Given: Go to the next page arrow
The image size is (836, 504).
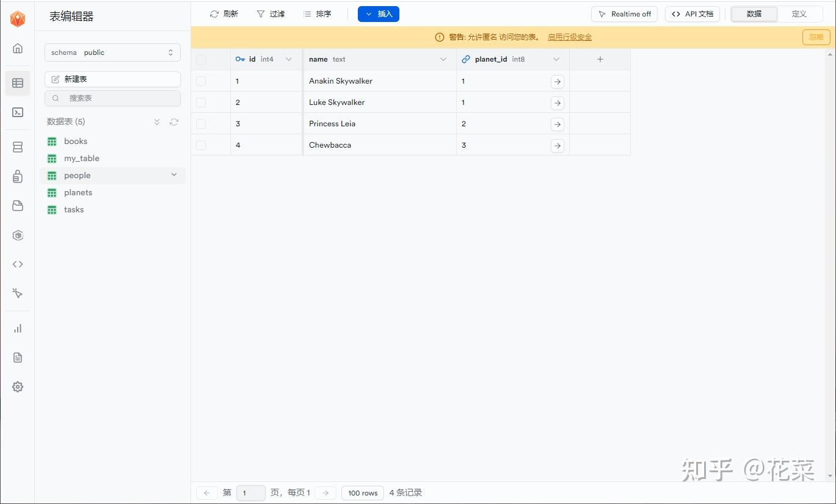Looking at the screenshot, I should (325, 493).
